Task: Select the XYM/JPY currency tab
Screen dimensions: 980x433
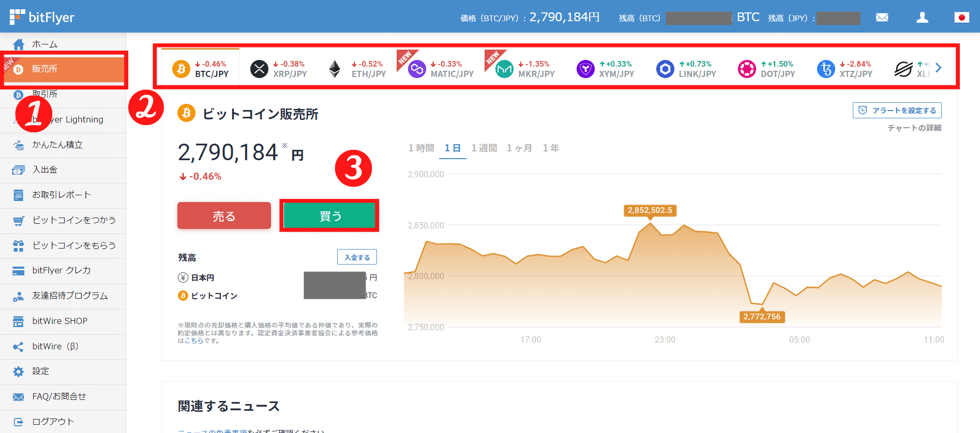Action: point(605,69)
